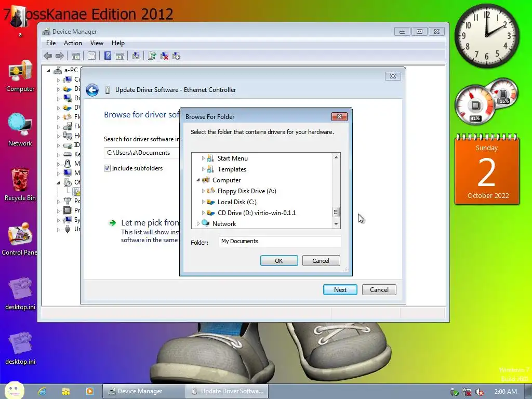Click the calendar gadget showing October 2022
The height and width of the screenshot is (399, 532).
tap(487, 169)
